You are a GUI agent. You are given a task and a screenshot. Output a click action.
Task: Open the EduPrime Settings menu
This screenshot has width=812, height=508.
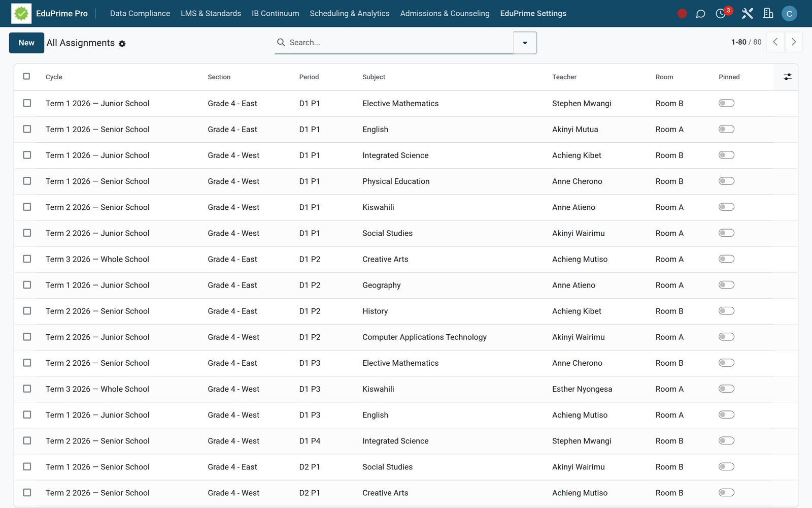tap(533, 14)
